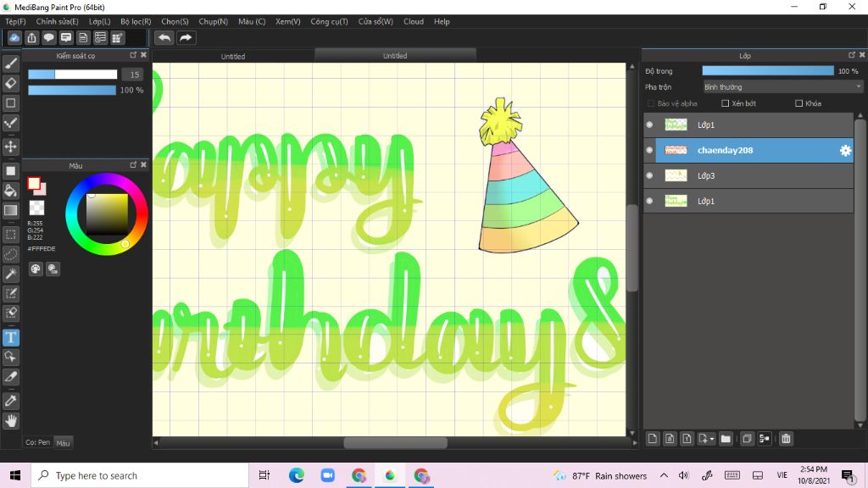Screen dimensions: 868x488
Task: Click the speech bubble toolbar icon
Action: [x=48, y=37]
